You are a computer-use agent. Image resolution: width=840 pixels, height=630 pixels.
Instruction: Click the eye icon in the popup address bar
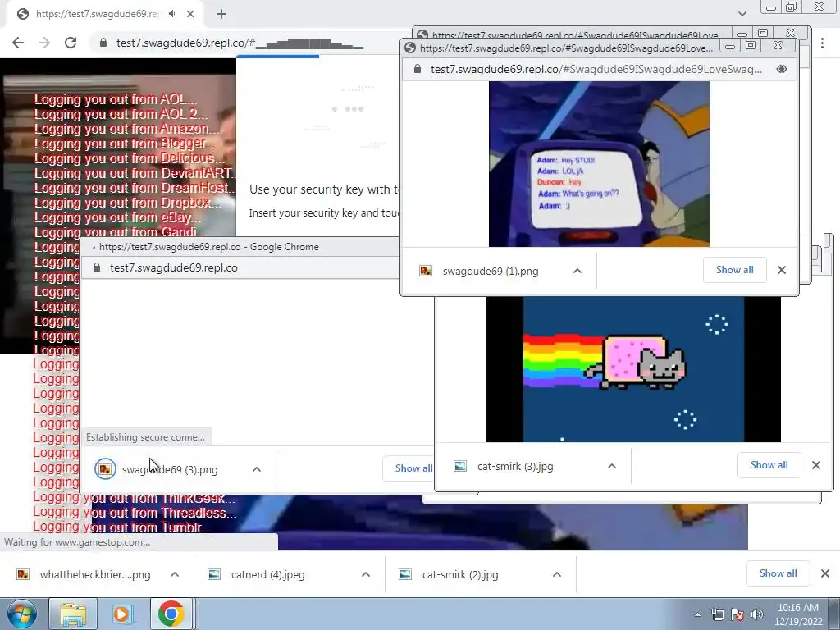point(782,69)
